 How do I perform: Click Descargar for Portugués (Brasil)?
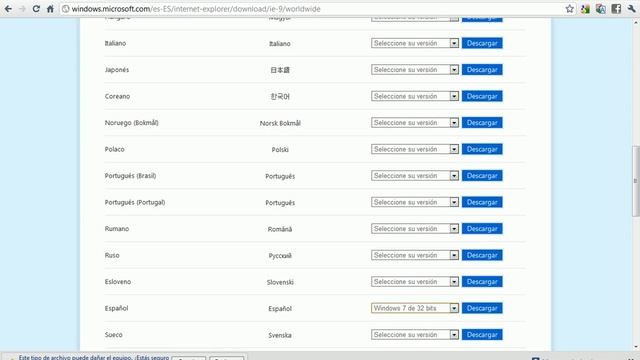pos(482,176)
